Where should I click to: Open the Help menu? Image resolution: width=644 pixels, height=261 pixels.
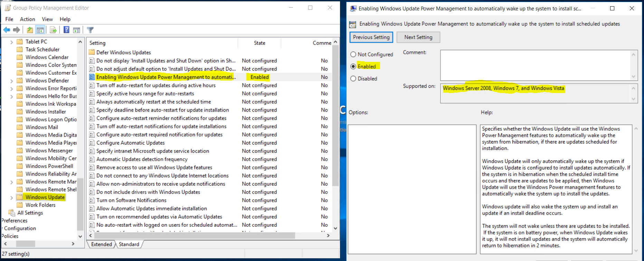point(65,19)
